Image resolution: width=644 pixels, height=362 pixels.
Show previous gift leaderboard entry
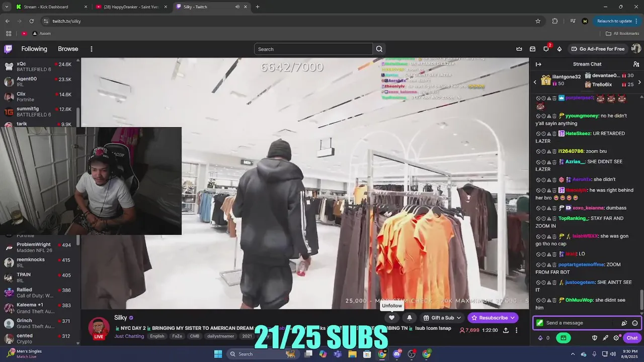coord(535,82)
